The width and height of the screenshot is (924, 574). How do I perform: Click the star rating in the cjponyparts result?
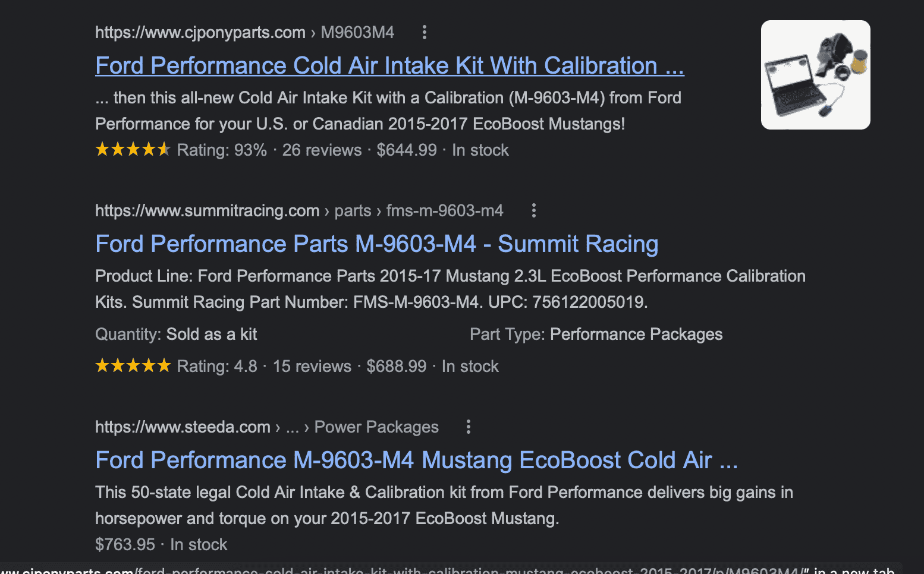pos(133,149)
